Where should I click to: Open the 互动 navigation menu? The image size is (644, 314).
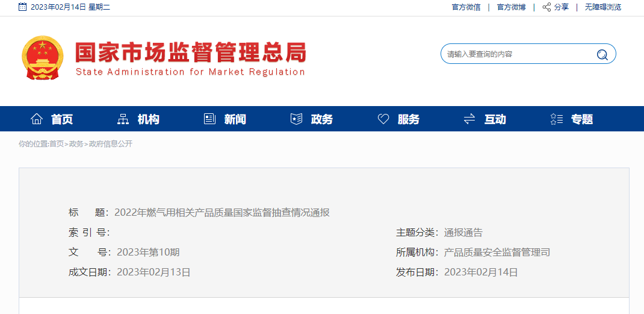click(x=495, y=119)
